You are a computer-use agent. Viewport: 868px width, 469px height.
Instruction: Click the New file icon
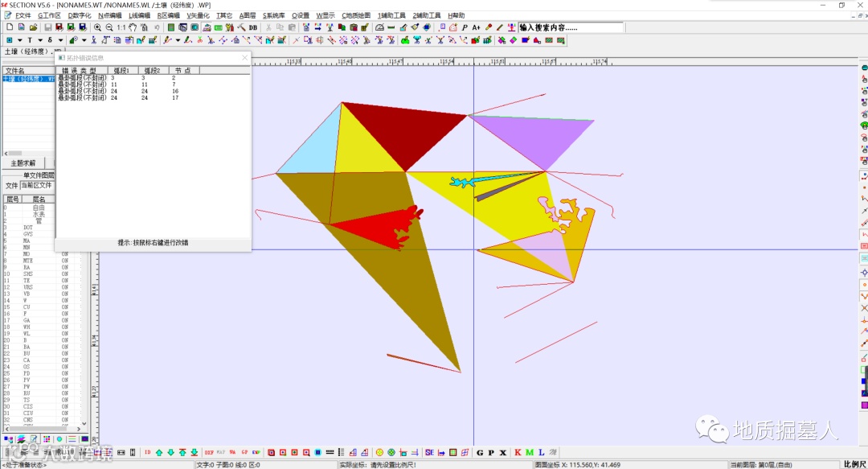tap(10, 27)
